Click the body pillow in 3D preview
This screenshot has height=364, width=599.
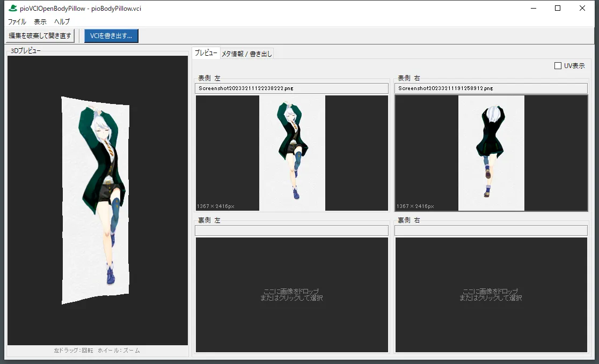click(96, 200)
